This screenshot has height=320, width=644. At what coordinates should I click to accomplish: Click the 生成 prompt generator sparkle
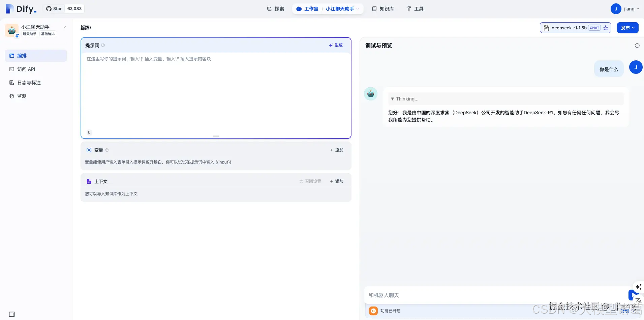[336, 45]
